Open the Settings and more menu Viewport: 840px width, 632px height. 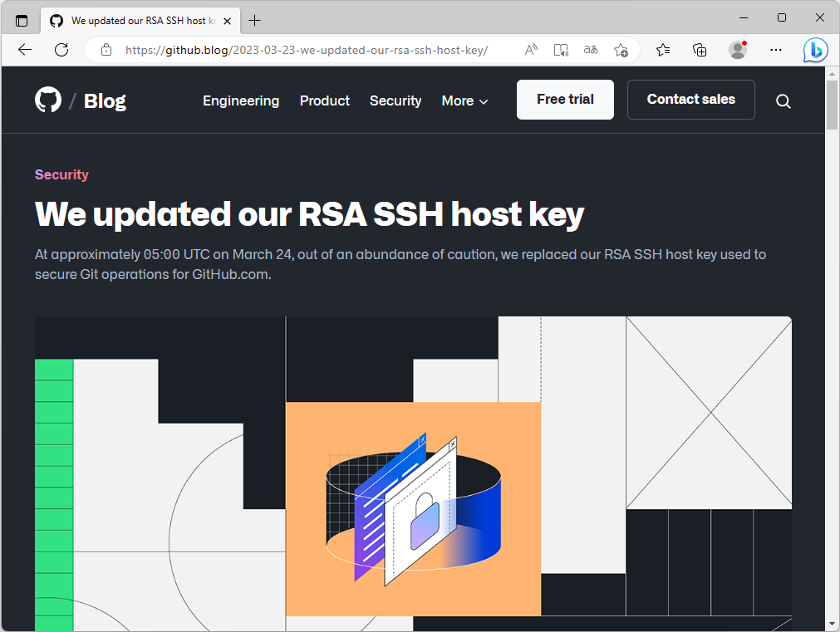click(x=775, y=50)
